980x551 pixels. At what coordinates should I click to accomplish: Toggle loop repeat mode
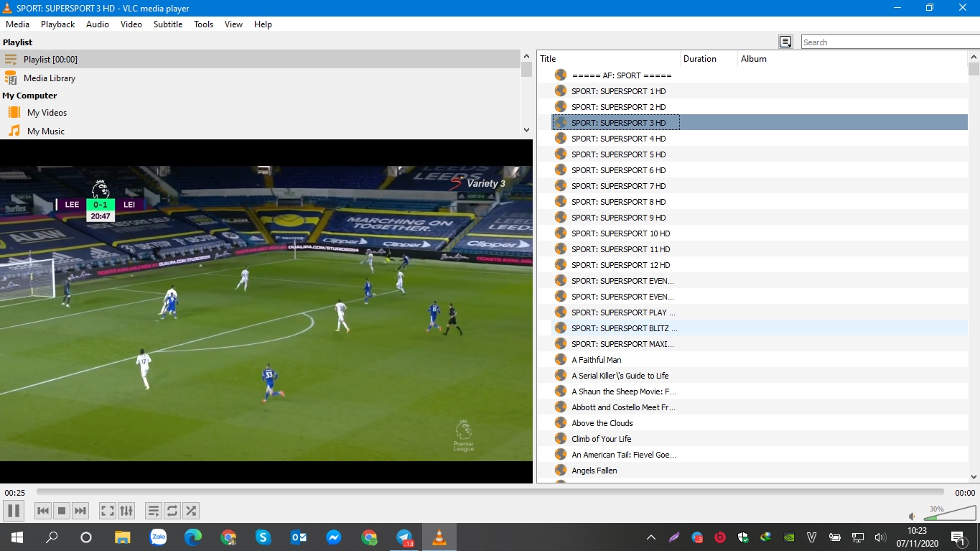172,511
